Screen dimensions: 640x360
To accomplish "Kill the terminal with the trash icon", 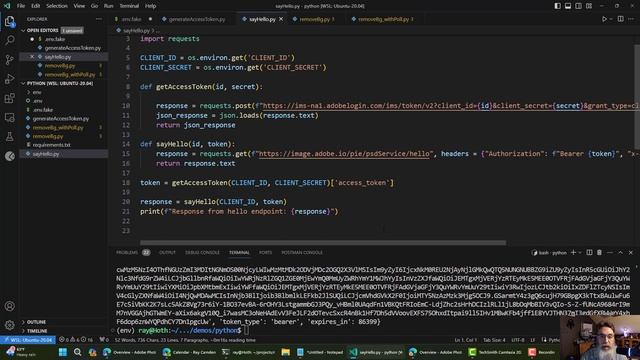I will (599, 253).
